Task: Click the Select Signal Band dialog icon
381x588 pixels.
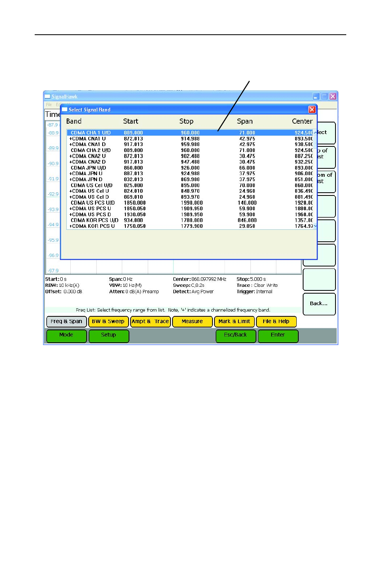Action: pyautogui.click(x=65, y=109)
